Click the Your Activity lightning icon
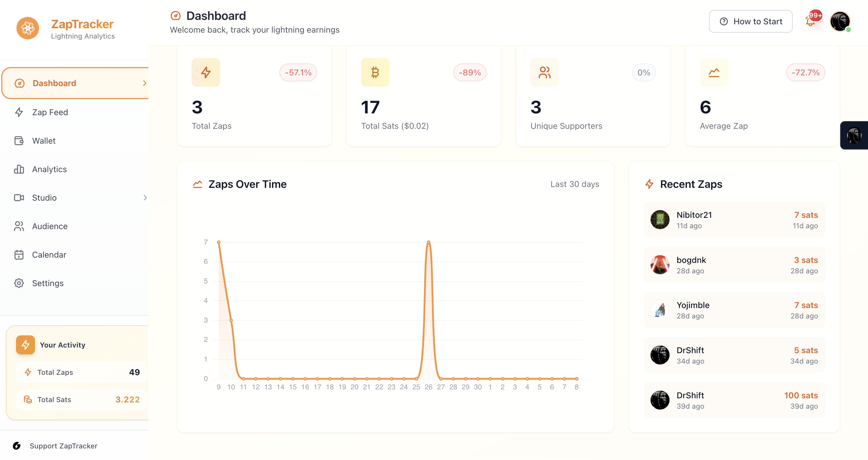Viewport: 868px width, 460px height. (25, 345)
